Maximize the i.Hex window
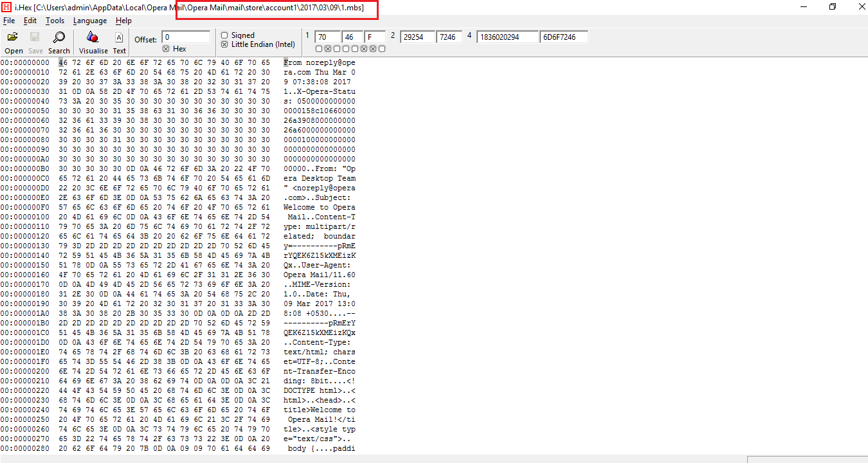Screen dimensions: 868x463 [833, 6]
